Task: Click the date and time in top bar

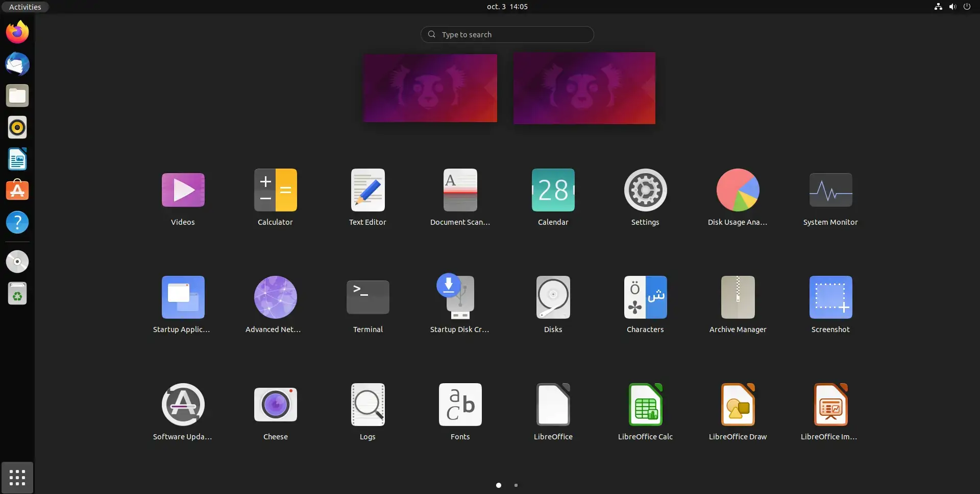Action: (x=507, y=7)
